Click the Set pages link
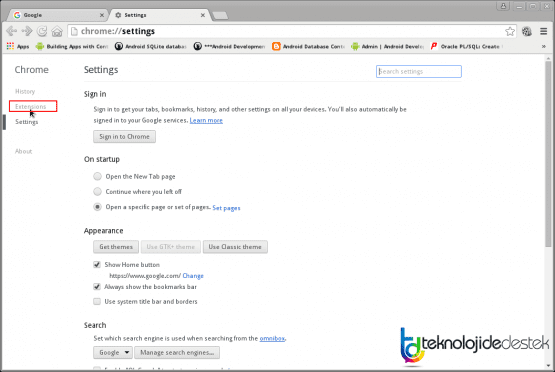Viewport: 555px width, 372px height. [226, 208]
